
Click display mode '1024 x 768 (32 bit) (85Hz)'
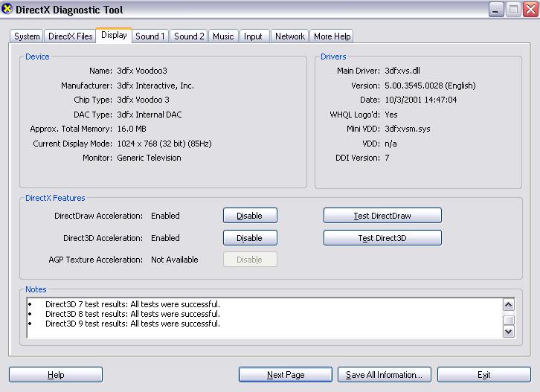pos(164,144)
